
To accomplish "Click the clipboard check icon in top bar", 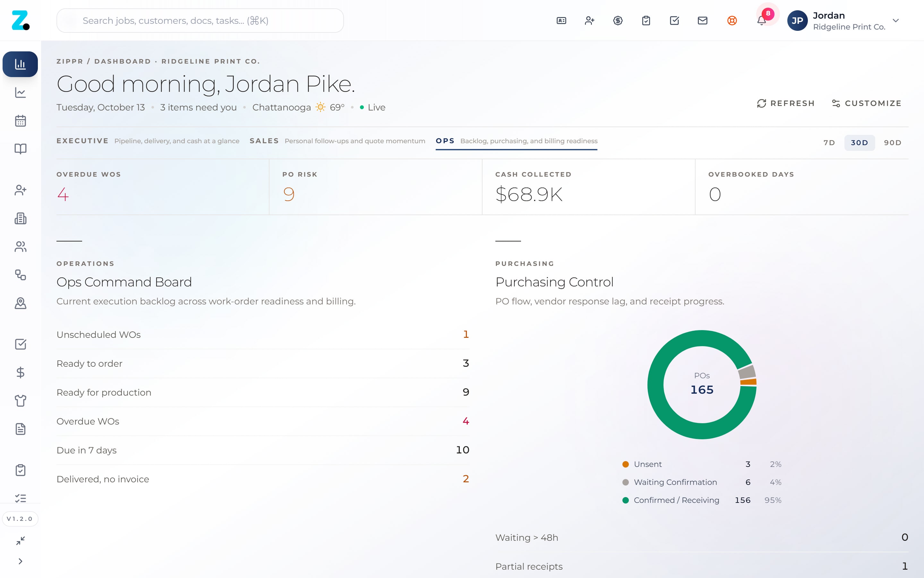I will pyautogui.click(x=646, y=21).
